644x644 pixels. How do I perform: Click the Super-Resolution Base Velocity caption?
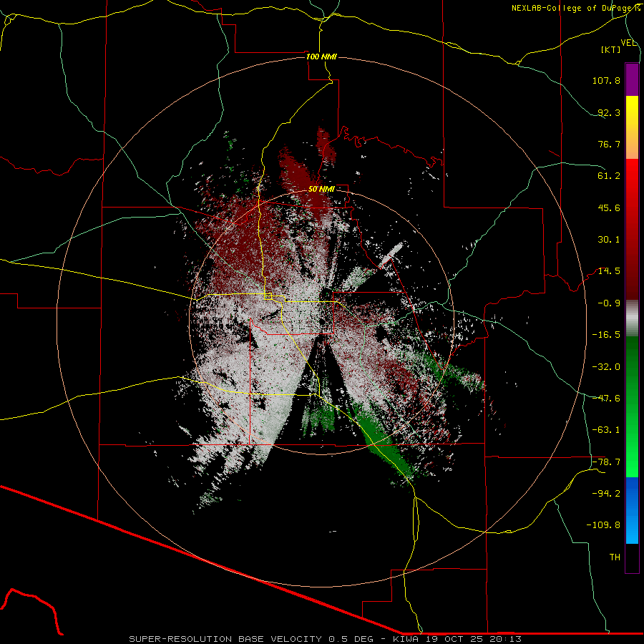point(326,639)
